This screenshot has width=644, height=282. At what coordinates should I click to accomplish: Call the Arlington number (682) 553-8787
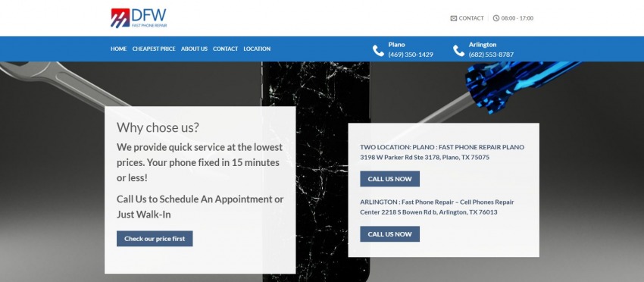pyautogui.click(x=491, y=55)
